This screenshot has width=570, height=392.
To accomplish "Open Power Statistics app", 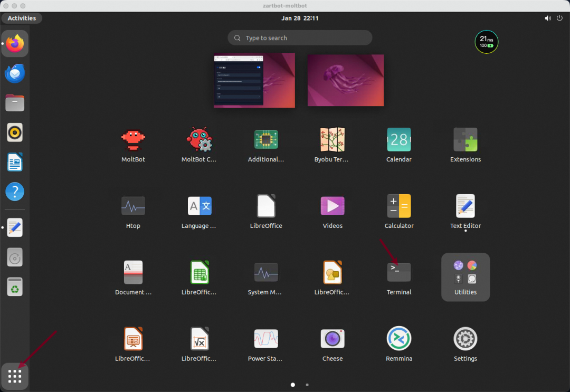I will [x=266, y=339].
